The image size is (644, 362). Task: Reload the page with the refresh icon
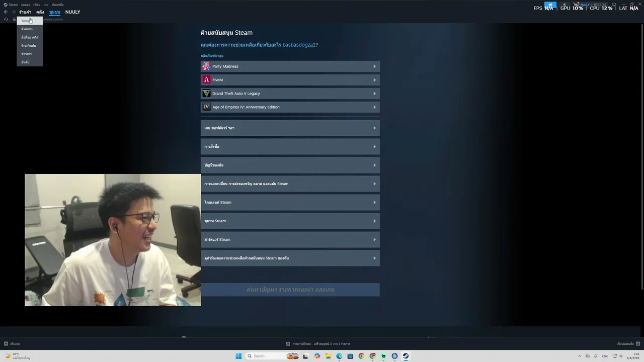(6, 20)
